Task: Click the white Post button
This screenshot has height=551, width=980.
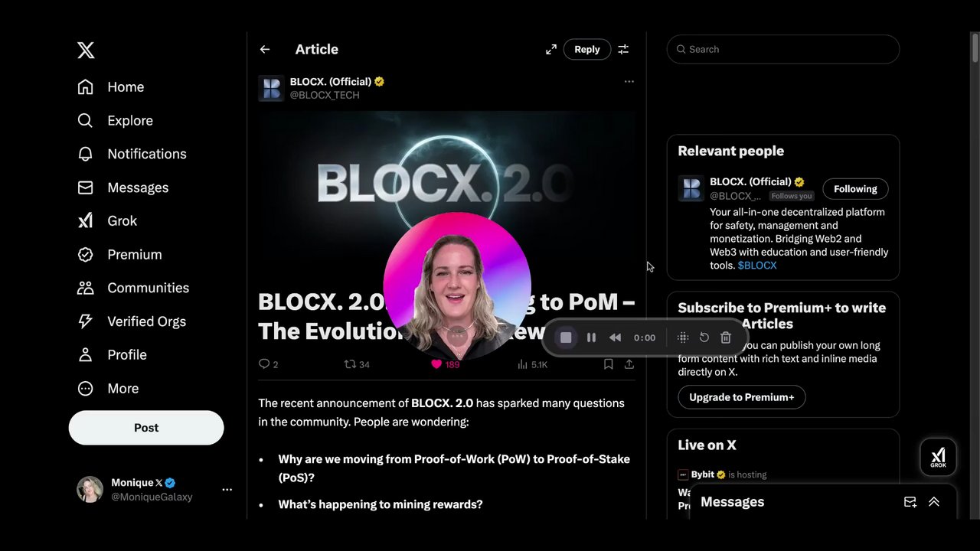Action: pyautogui.click(x=146, y=428)
